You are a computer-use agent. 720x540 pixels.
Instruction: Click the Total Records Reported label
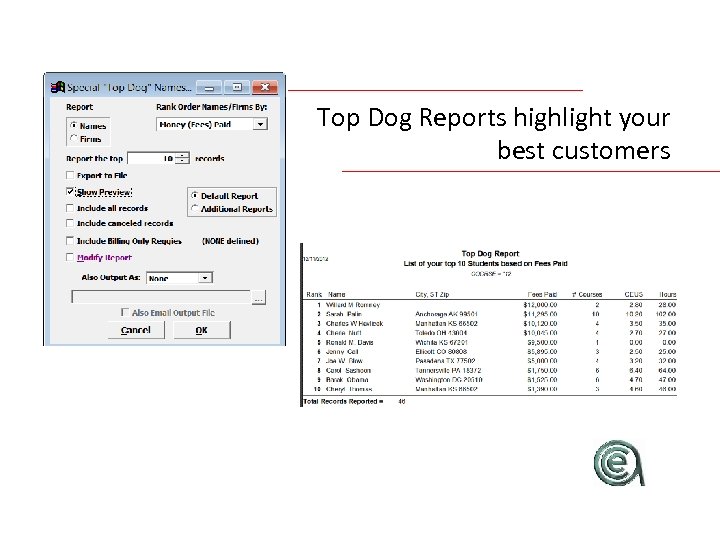pyautogui.click(x=343, y=401)
